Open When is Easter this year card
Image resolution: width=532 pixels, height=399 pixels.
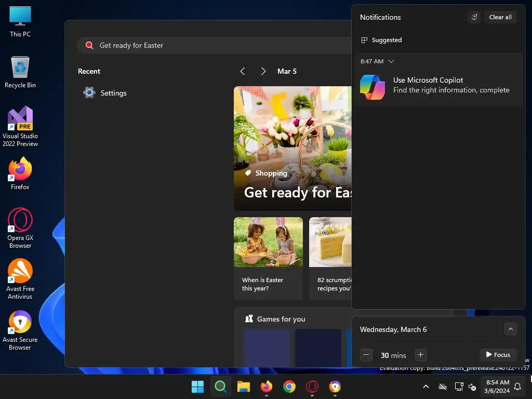268,258
